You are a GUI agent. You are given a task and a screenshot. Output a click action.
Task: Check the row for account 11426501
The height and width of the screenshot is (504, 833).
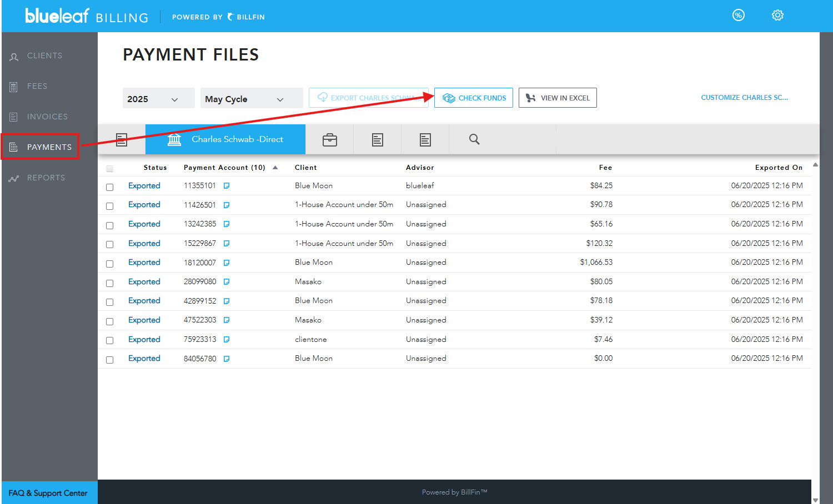click(109, 206)
